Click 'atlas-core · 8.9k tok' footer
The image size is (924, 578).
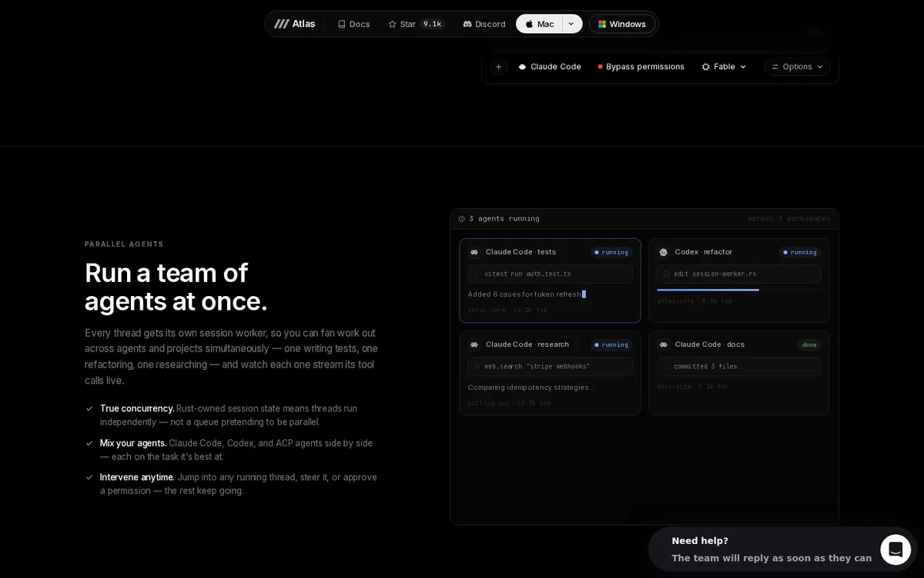(695, 301)
